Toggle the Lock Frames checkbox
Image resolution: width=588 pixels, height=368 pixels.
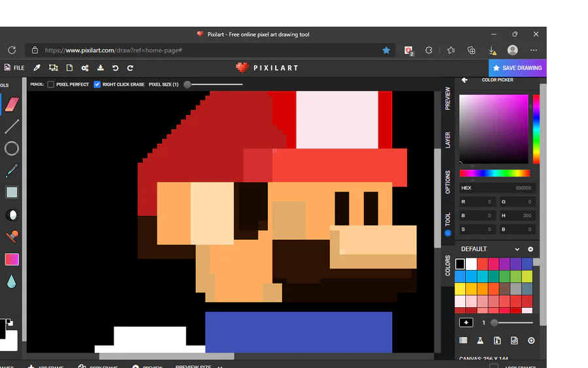click(x=494, y=366)
